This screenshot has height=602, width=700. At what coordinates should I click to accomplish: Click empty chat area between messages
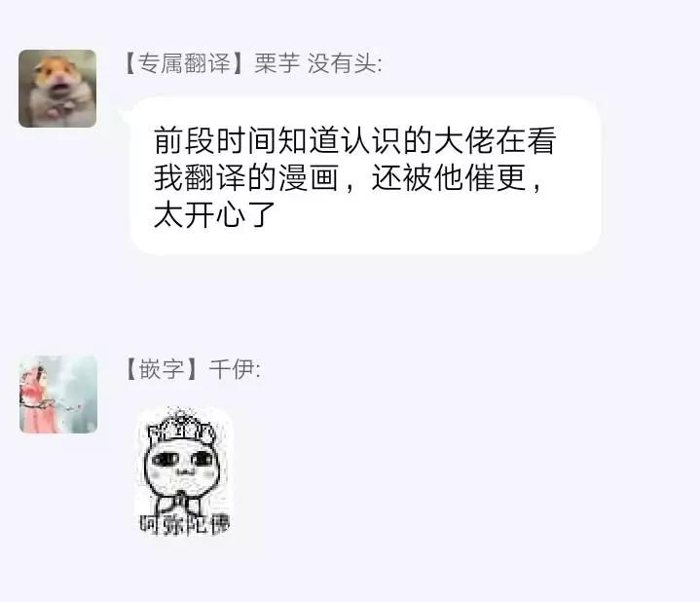(350, 306)
